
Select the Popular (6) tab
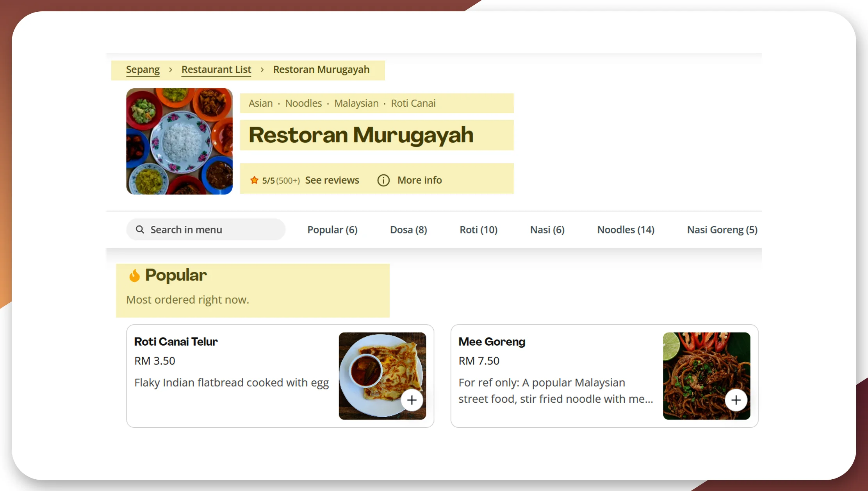click(x=332, y=229)
